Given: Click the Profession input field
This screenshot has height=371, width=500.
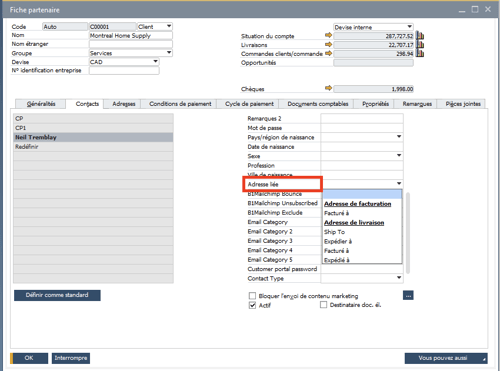Looking at the screenshot, I should pyautogui.click(x=362, y=165).
